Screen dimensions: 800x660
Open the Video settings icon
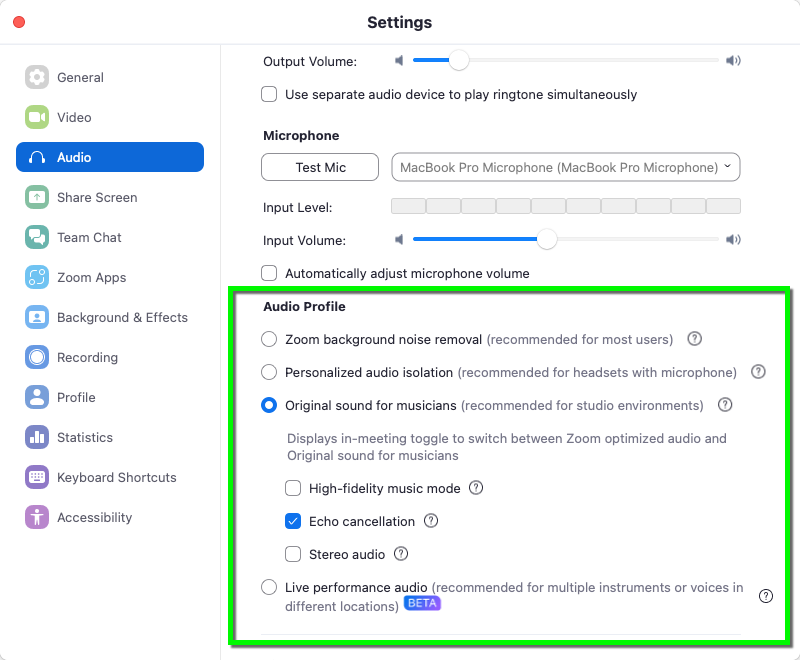[37, 117]
